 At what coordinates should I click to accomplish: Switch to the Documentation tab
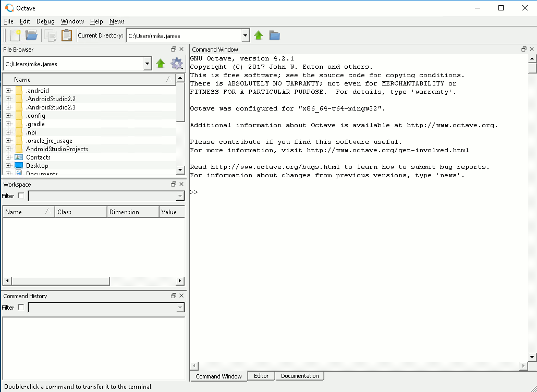[300, 376]
